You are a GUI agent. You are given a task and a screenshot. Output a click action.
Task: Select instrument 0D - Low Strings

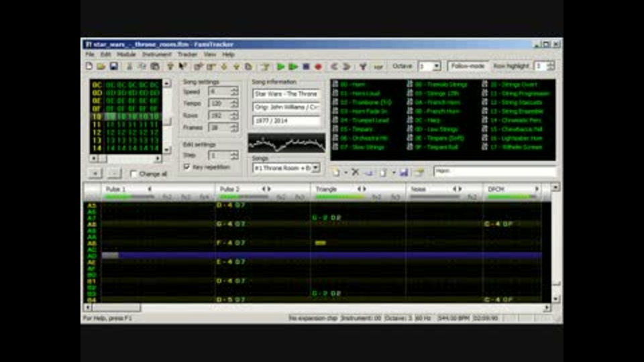[x=432, y=129]
